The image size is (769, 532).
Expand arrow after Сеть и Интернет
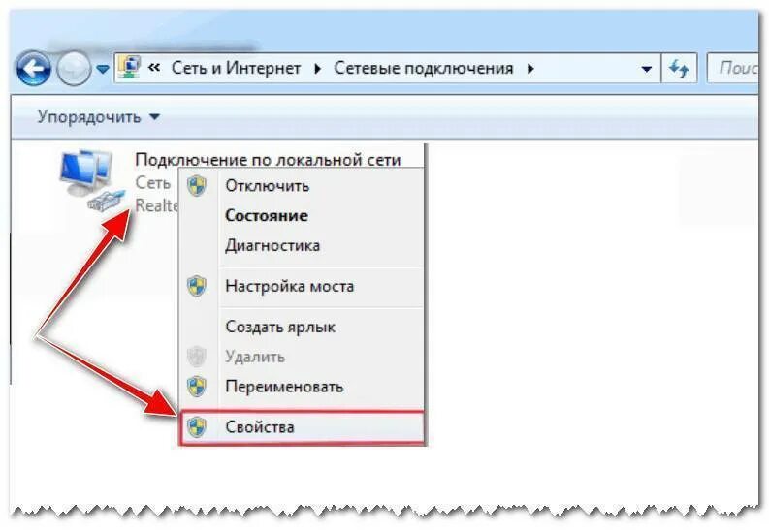click(x=317, y=69)
